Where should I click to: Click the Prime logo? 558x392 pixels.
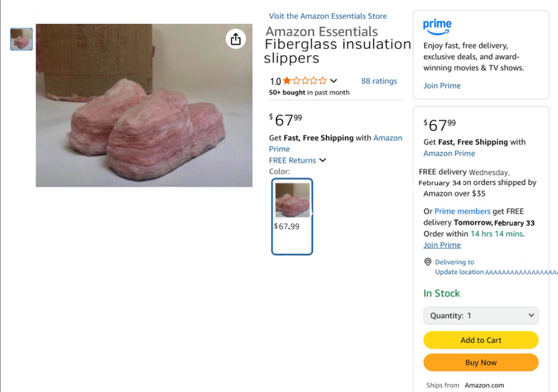(x=437, y=27)
